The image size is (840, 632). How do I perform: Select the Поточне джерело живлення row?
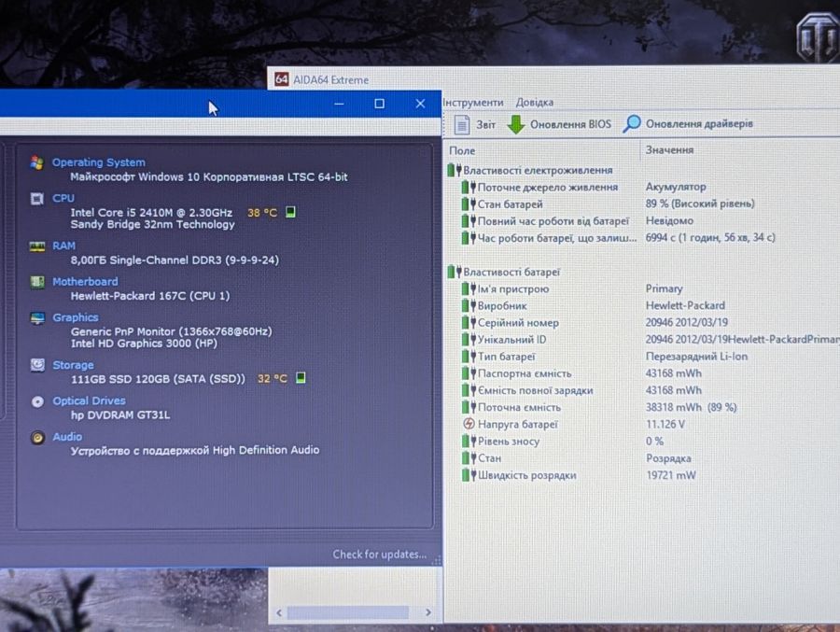click(642, 187)
